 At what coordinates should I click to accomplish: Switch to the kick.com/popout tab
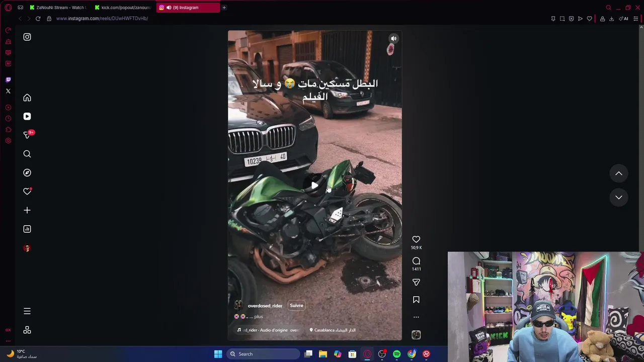pyautogui.click(x=123, y=8)
